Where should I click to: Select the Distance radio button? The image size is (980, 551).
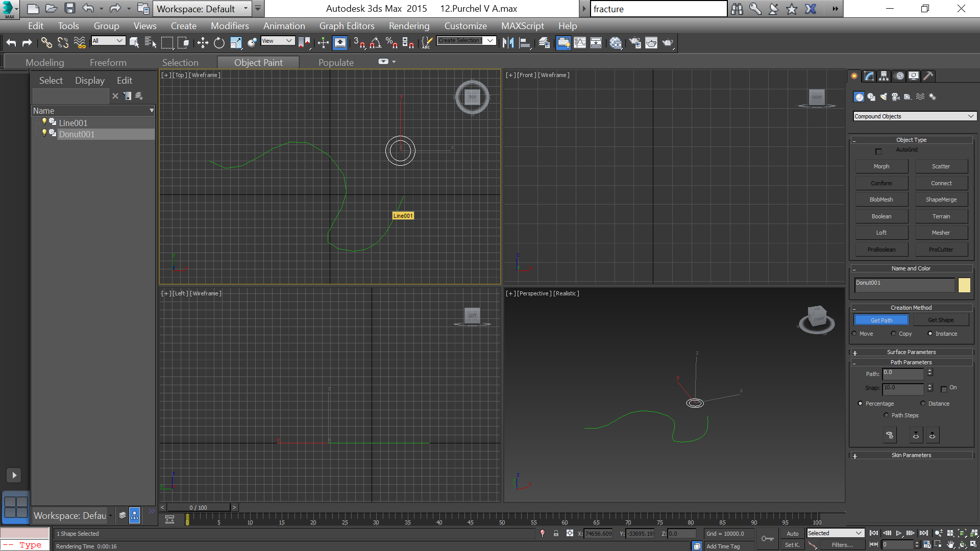tap(923, 404)
